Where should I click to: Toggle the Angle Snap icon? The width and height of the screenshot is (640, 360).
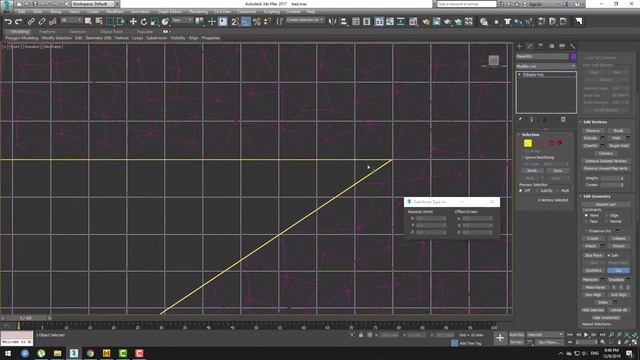[x=246, y=21]
